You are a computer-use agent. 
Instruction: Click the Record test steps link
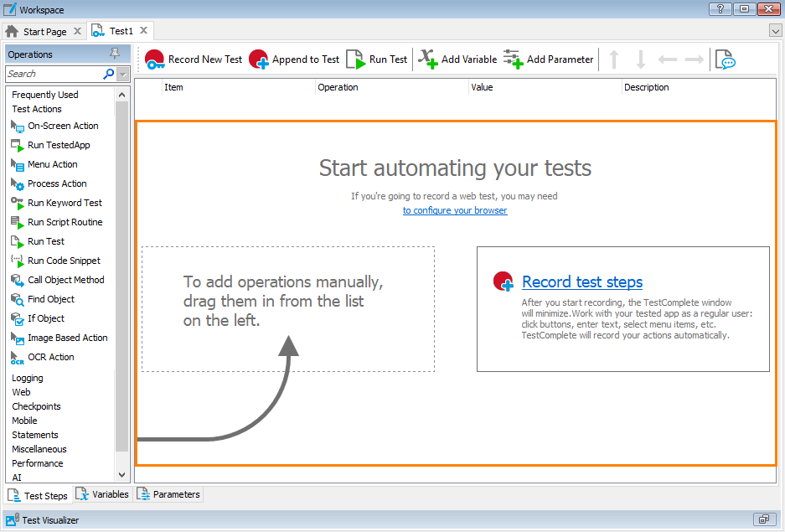point(581,283)
